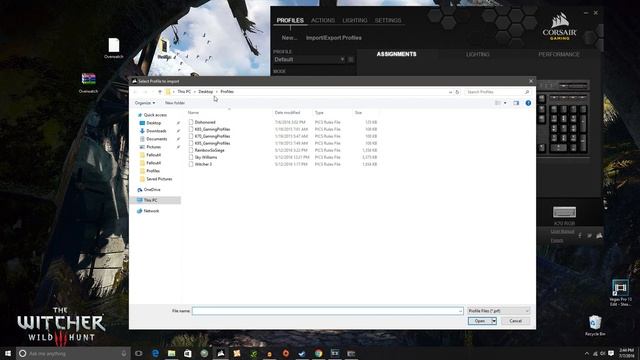Screen dimensions: 640x360
Task: Click the Cortana microphone icon
Action: [x=124, y=353]
